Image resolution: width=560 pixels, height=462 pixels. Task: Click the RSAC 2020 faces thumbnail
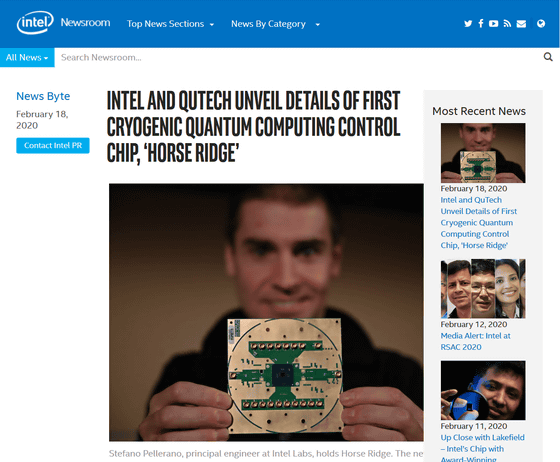[x=483, y=288]
